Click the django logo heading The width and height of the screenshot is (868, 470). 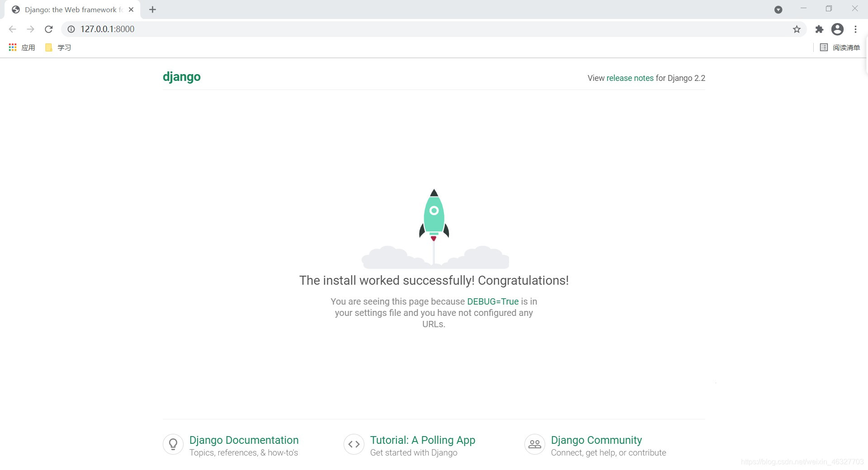(x=182, y=77)
